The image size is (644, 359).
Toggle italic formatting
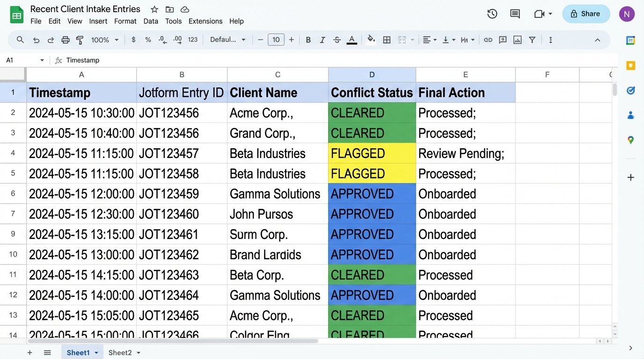tap(322, 40)
